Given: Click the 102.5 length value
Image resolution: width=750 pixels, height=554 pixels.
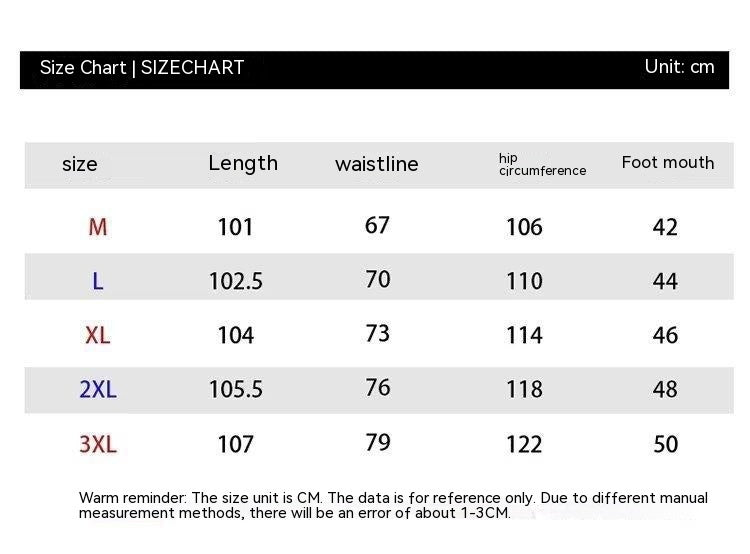Looking at the screenshot, I should [x=236, y=282].
